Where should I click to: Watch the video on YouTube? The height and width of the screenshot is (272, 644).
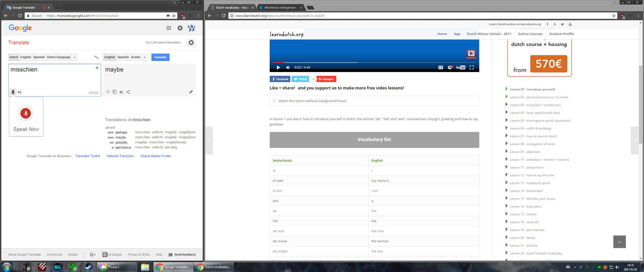460,67
